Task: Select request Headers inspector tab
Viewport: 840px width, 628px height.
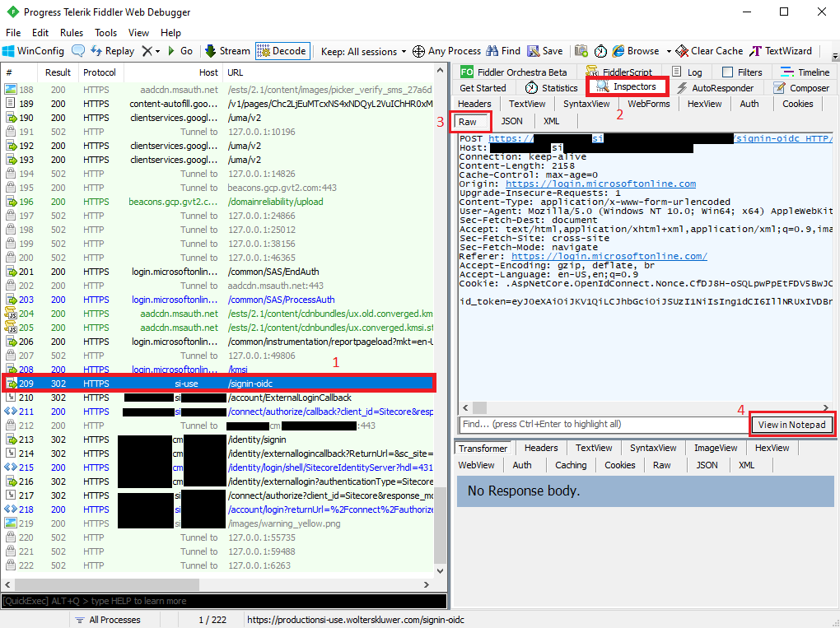Action: [x=474, y=104]
